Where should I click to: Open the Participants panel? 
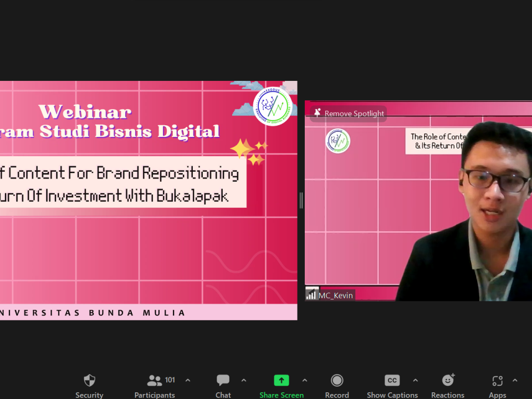(x=155, y=386)
